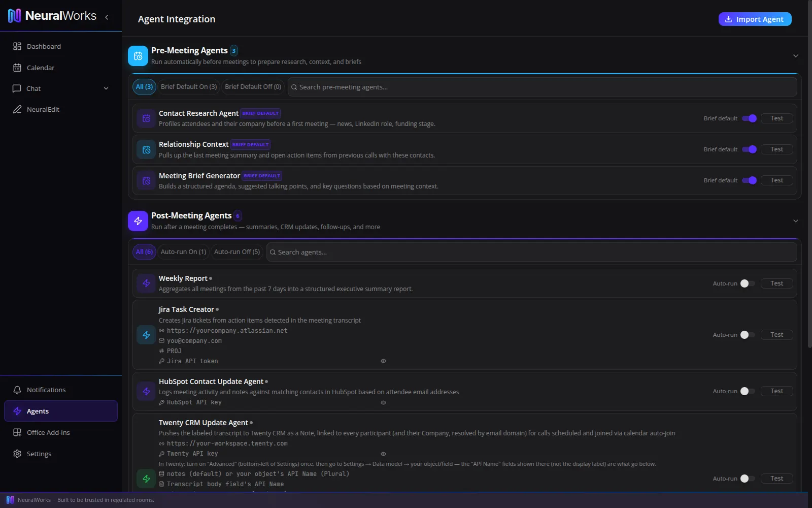This screenshot has width=812, height=508.
Task: Click the Import Agent button
Action: [x=755, y=19]
